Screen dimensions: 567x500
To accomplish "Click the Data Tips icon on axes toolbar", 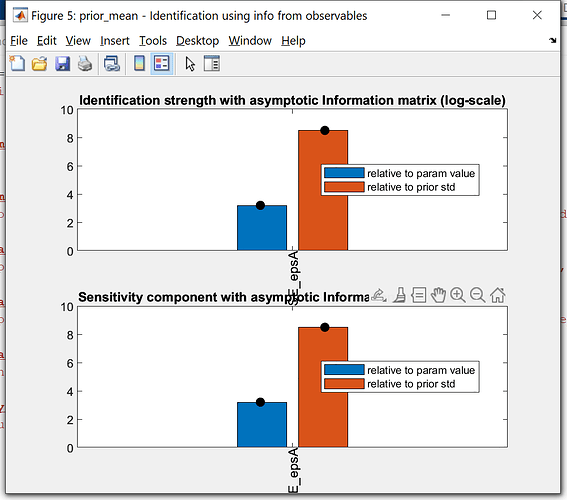I will [x=419, y=295].
